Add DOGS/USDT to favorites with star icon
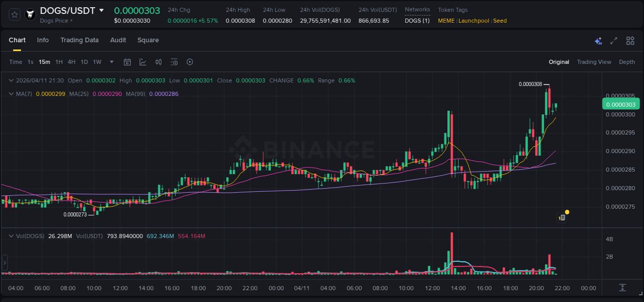This screenshot has width=644, height=302. click(15, 14)
